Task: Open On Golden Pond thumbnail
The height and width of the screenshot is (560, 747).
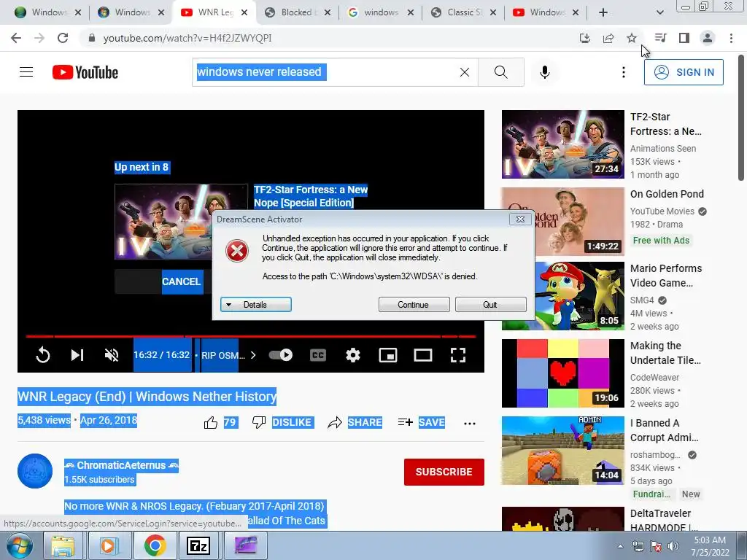Action: coord(562,222)
